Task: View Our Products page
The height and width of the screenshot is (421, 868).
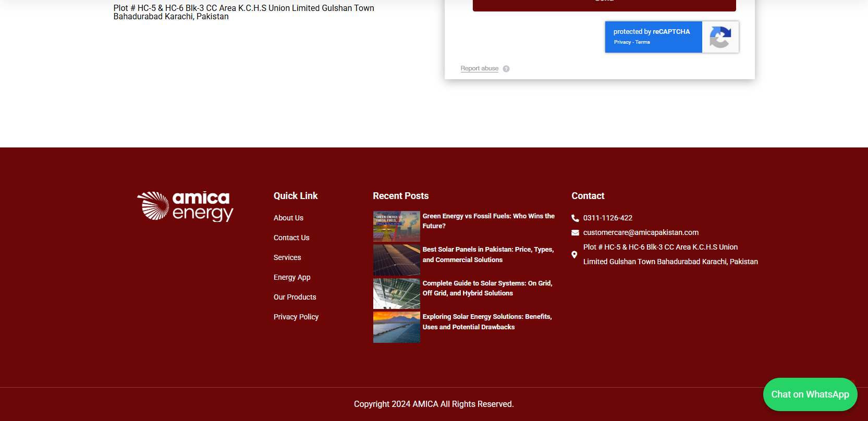Action: click(295, 297)
